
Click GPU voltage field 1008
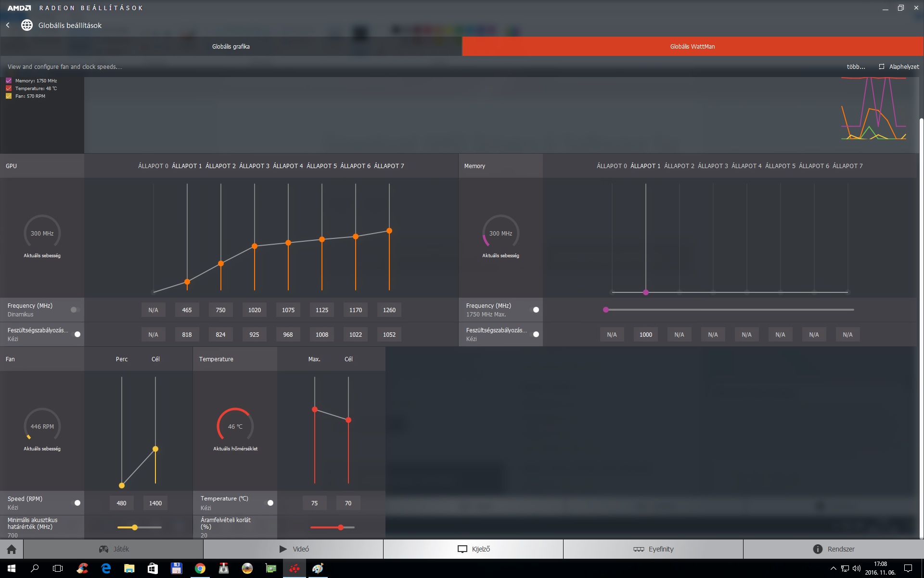[322, 335]
